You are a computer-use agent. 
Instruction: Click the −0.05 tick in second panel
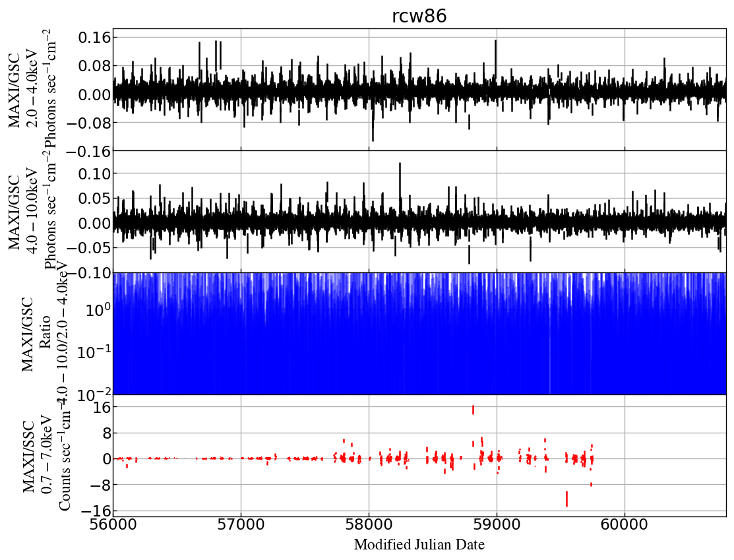point(89,247)
